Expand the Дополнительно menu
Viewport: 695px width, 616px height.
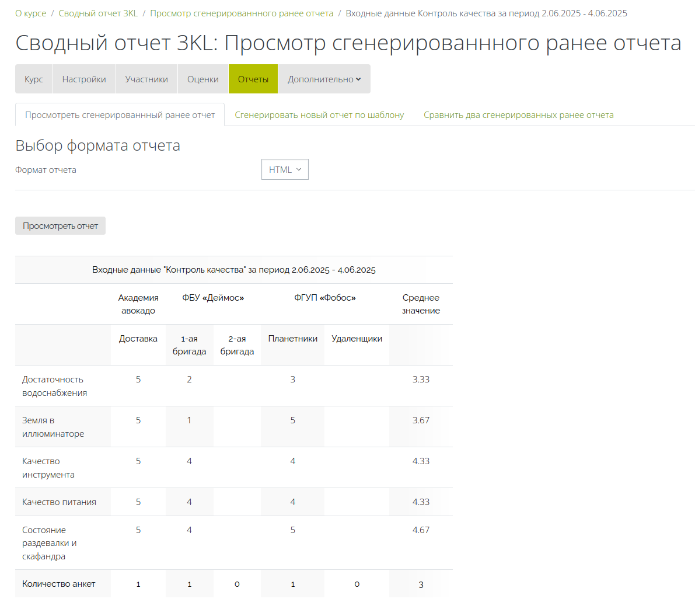coord(324,79)
